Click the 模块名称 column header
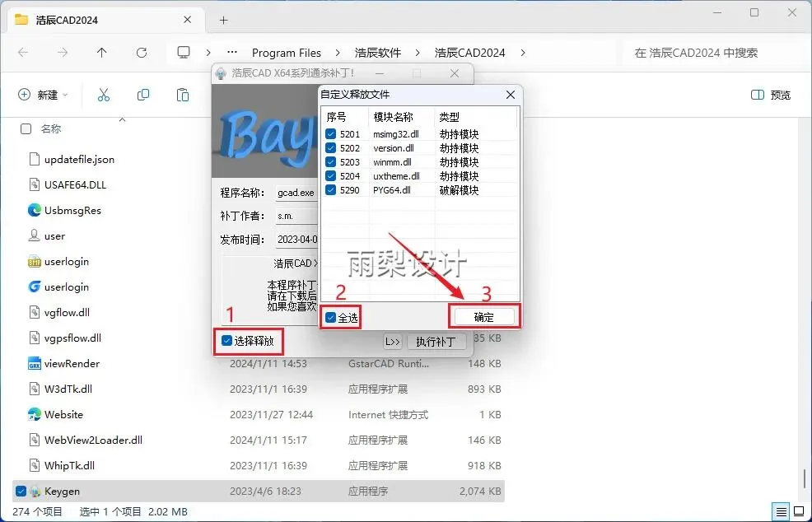This screenshot has width=812, height=522. (401, 117)
